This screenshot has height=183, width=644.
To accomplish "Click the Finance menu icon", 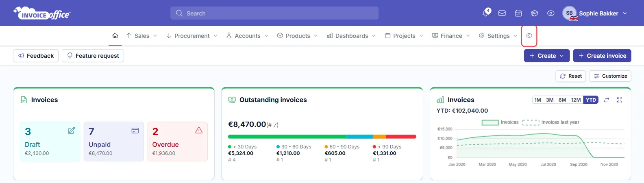I will click(435, 36).
